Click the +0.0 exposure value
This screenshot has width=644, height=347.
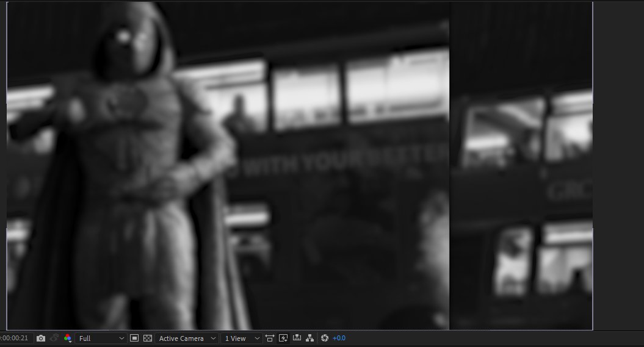tap(339, 338)
